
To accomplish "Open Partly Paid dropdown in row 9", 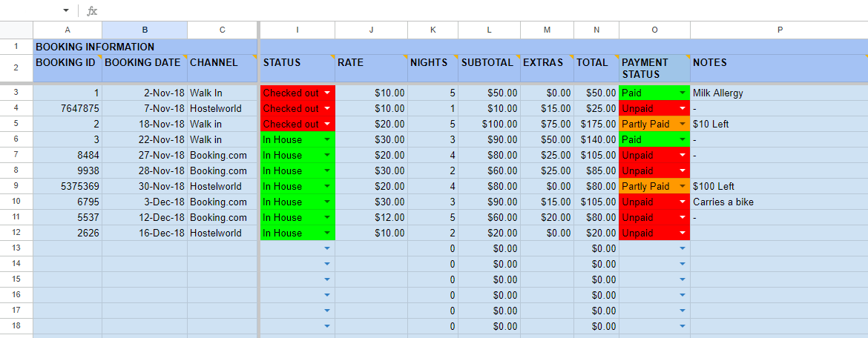I will click(682, 187).
